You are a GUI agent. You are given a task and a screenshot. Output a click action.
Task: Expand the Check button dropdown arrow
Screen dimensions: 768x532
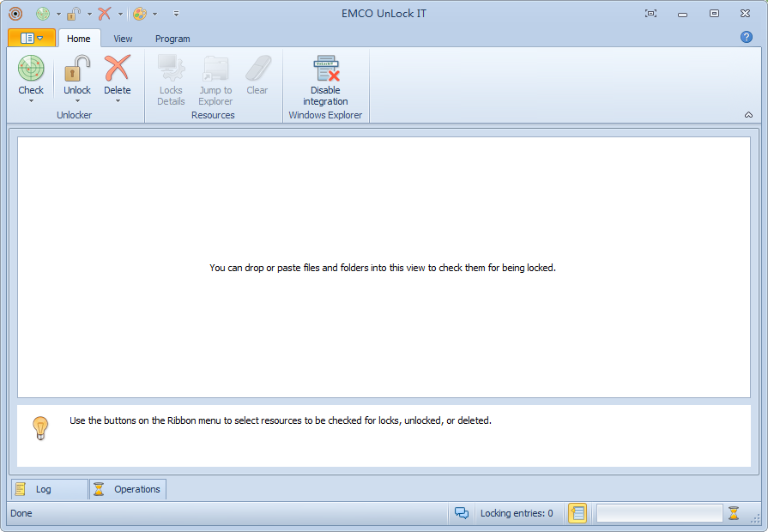[31, 101]
